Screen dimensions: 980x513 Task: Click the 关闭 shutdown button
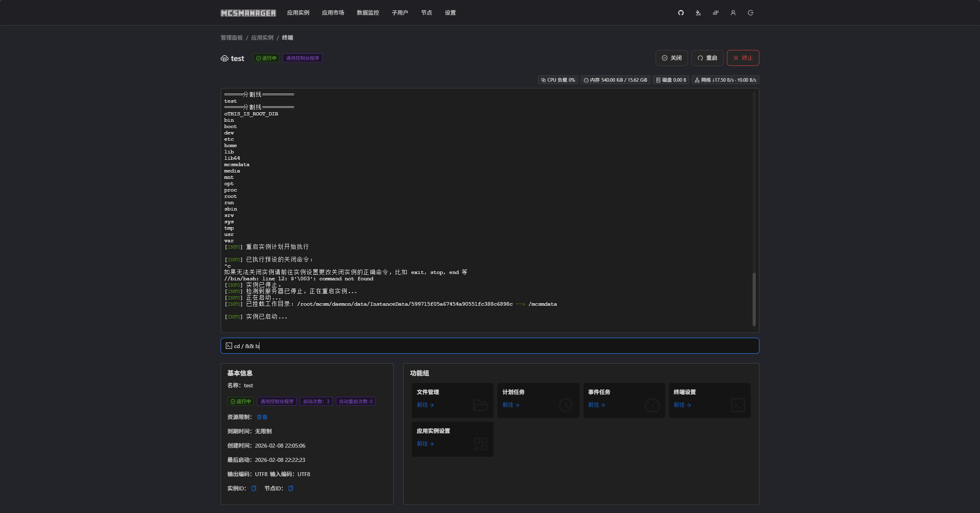click(671, 58)
